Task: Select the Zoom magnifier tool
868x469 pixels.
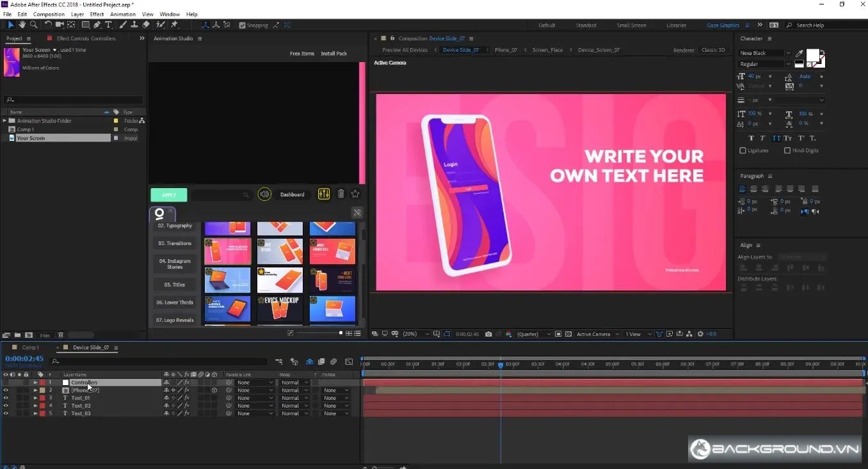Action: click(x=34, y=25)
